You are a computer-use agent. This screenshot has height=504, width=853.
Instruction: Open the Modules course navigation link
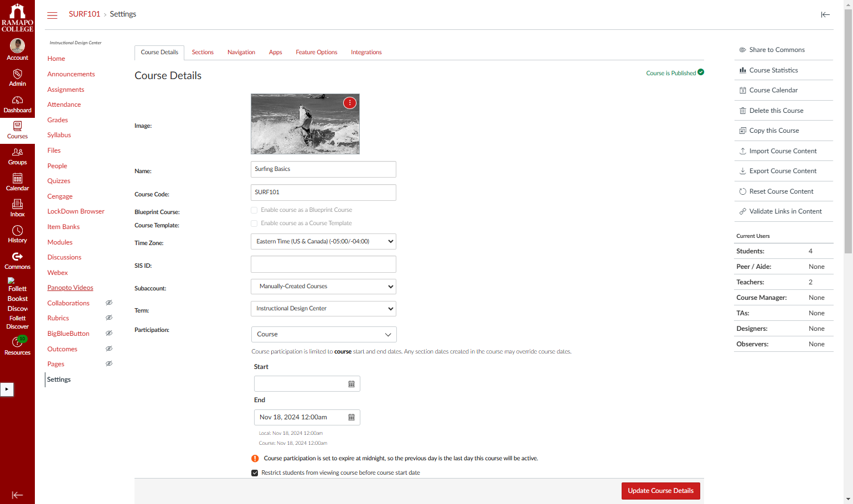60,242
